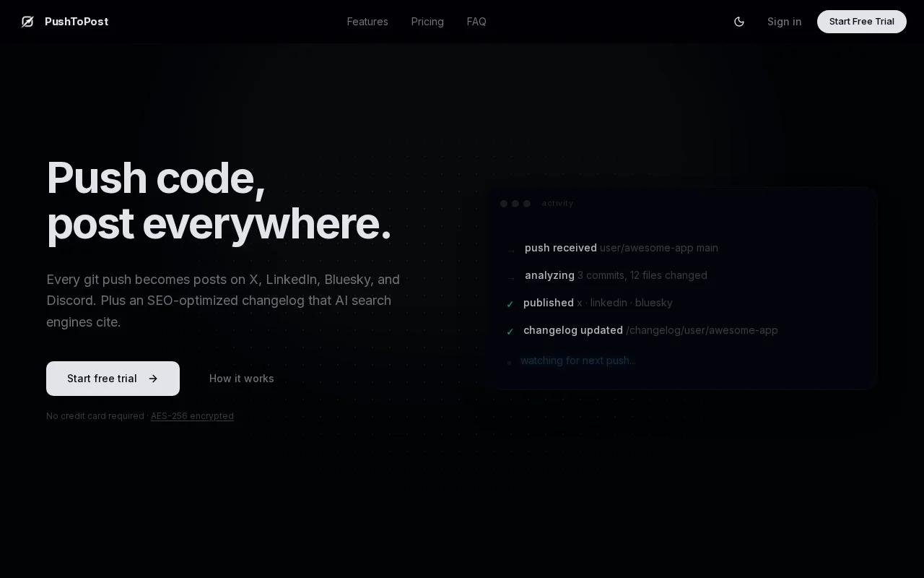
Task: Open the Features nav item
Action: pyautogui.click(x=367, y=22)
